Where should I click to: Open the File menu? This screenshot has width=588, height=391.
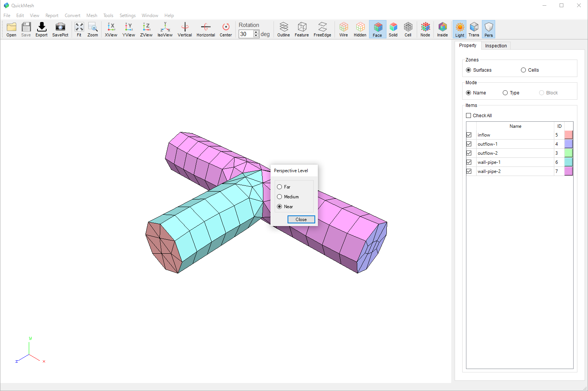click(7, 16)
